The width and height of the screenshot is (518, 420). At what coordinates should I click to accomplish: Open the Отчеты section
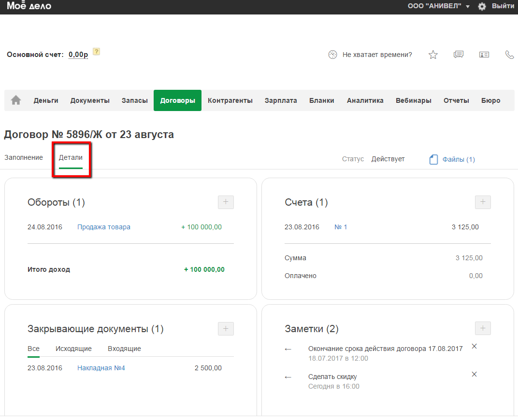click(x=456, y=100)
